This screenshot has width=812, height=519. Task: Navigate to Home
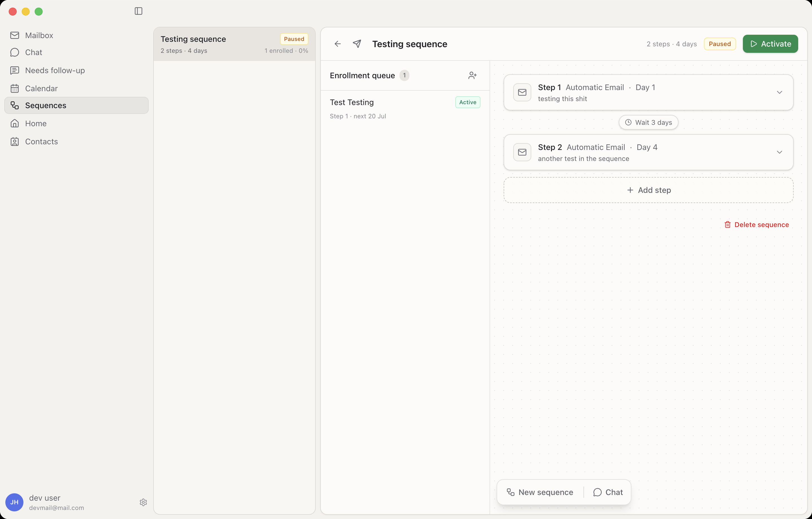tap(76, 123)
